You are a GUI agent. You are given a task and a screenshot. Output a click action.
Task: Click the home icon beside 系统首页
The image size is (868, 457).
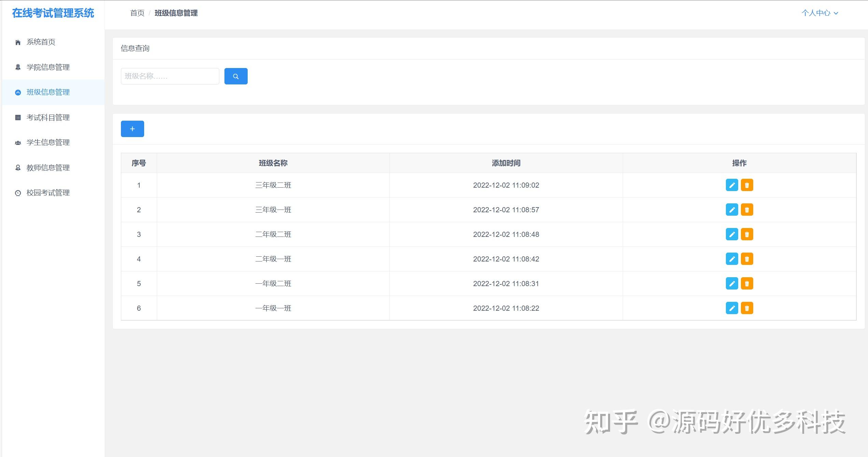[x=18, y=42]
